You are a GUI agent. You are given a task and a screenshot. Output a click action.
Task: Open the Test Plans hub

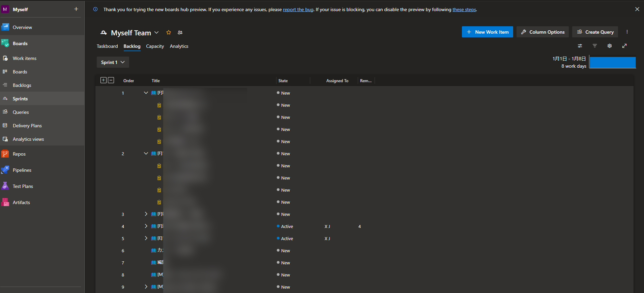(x=42, y=186)
